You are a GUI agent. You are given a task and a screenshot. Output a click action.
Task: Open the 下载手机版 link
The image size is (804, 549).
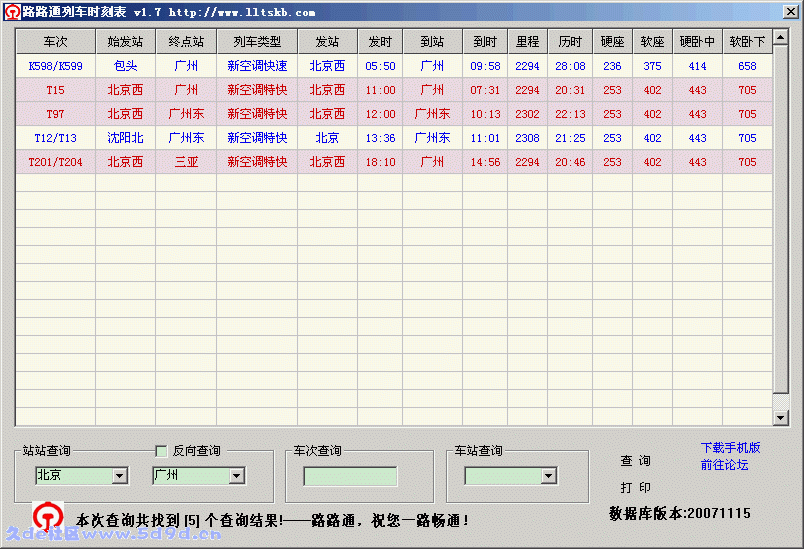coord(730,448)
